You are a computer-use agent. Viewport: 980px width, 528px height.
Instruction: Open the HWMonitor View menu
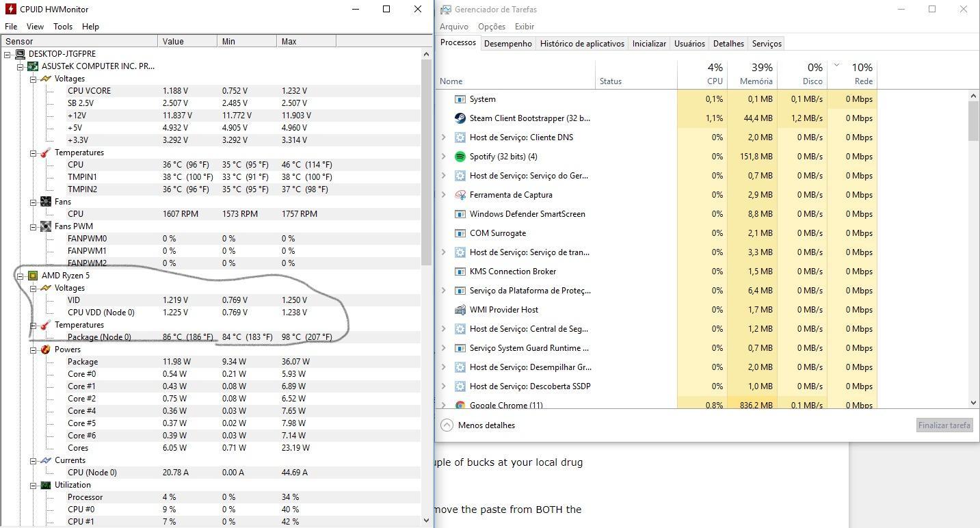35,27
